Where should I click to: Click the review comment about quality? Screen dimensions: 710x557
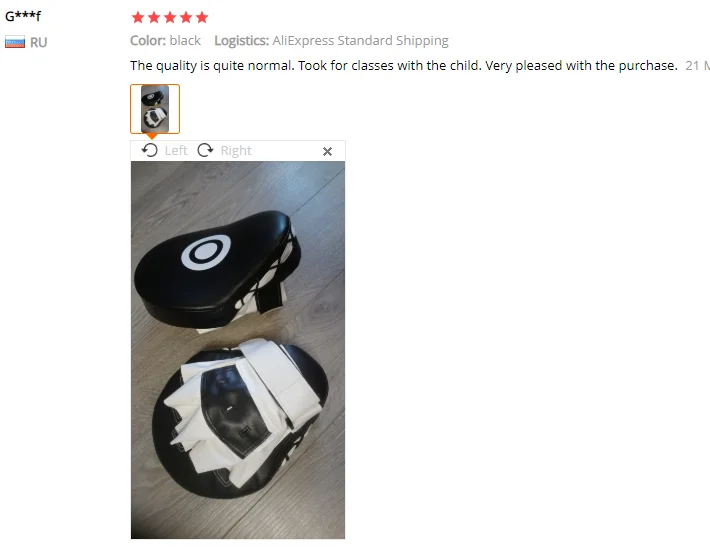(x=404, y=66)
